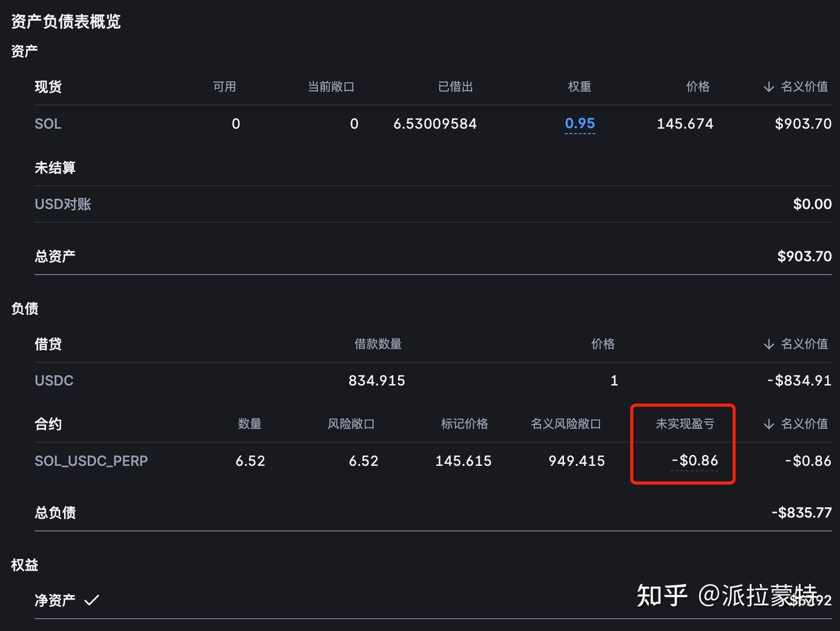
Task: Click the 总负债 value -$835.77
Action: 801,512
